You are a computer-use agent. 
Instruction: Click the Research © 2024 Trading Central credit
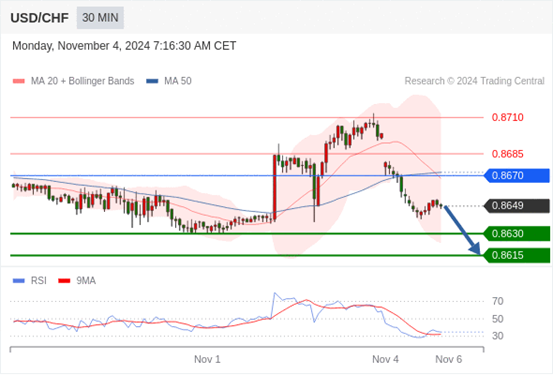[x=474, y=81]
